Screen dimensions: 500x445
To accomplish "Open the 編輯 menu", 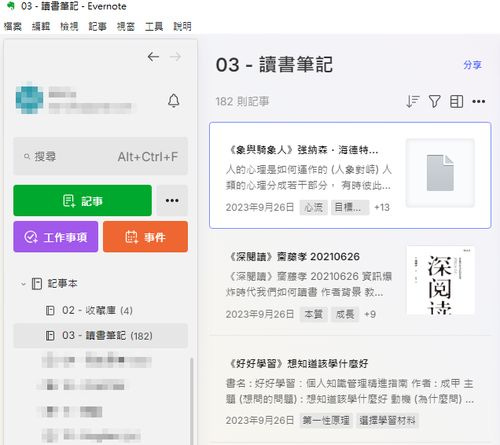I will pyautogui.click(x=41, y=26).
